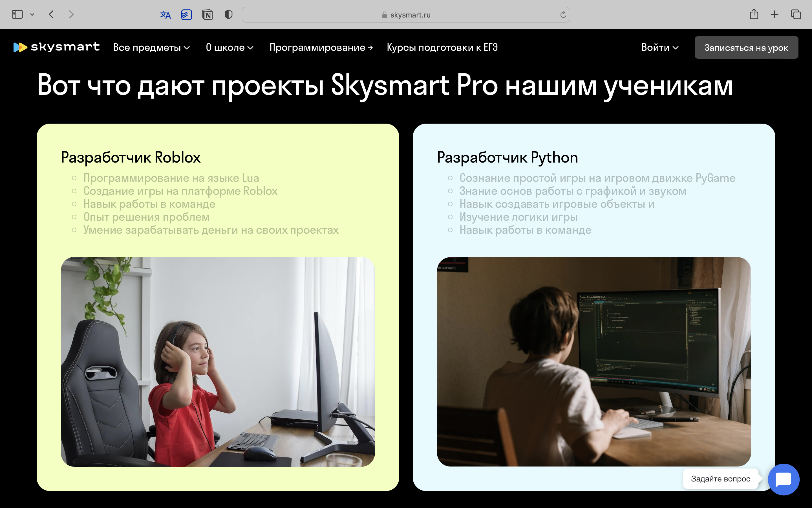Screen dimensions: 812x508
Task: Click Записаться на урок button
Action: (746, 47)
